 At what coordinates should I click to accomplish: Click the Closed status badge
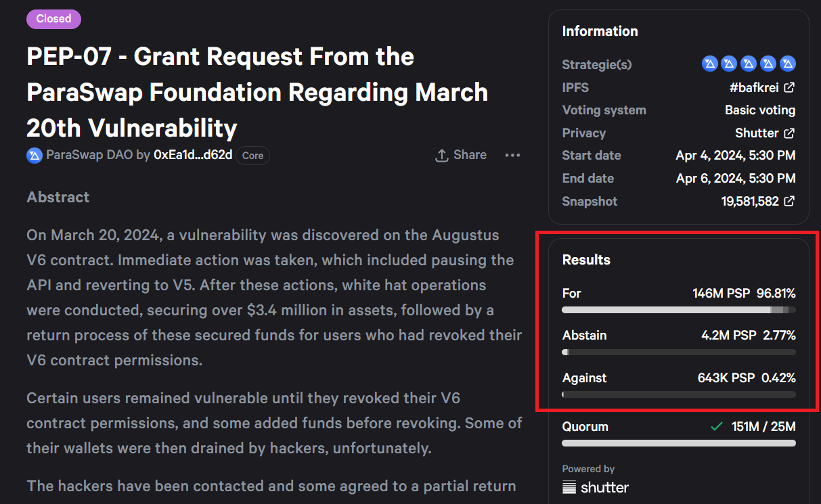(53, 19)
